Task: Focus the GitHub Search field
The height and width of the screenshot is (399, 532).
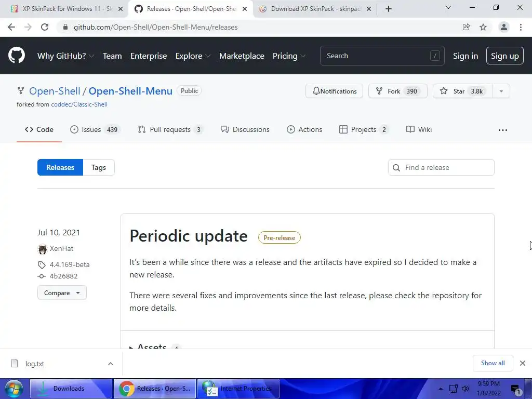Action: pyautogui.click(x=382, y=56)
